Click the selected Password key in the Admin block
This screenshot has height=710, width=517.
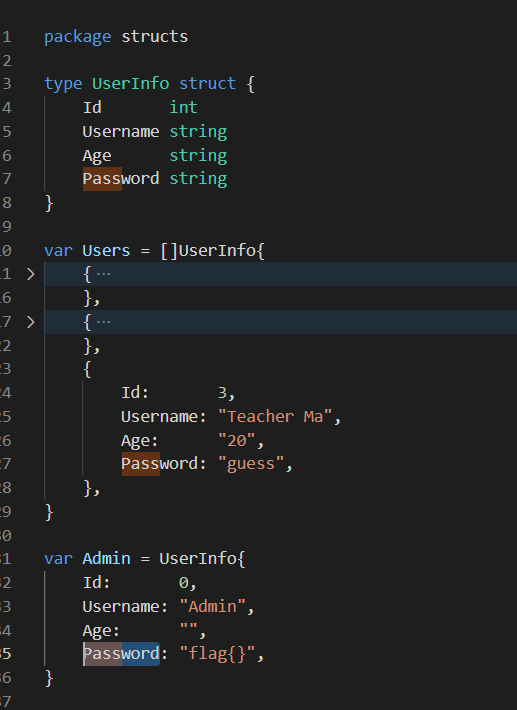121,654
